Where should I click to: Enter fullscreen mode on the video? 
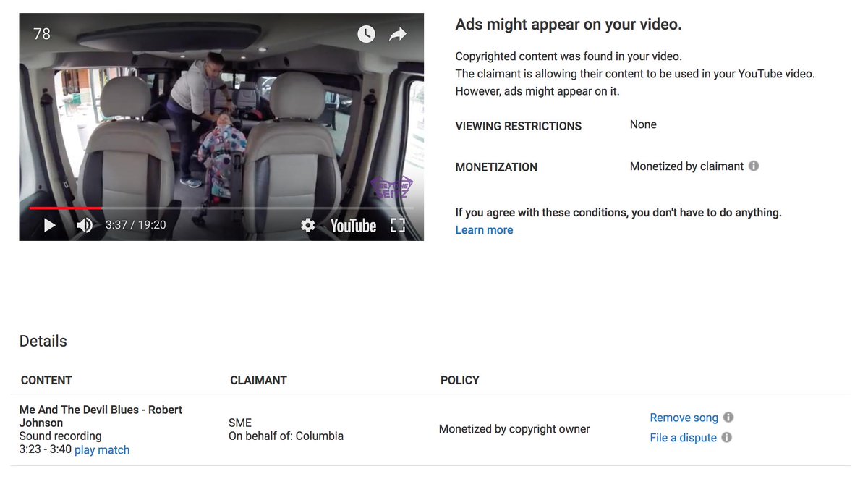point(397,225)
